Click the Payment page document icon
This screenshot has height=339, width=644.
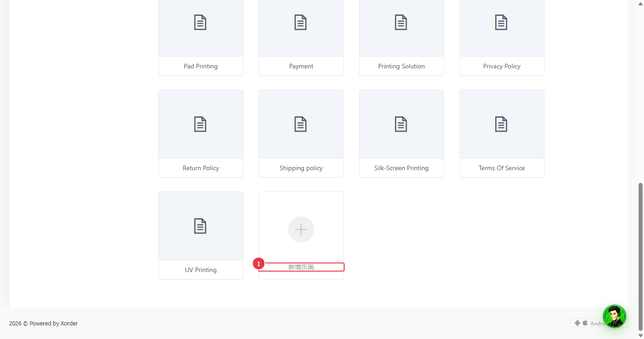point(301,23)
